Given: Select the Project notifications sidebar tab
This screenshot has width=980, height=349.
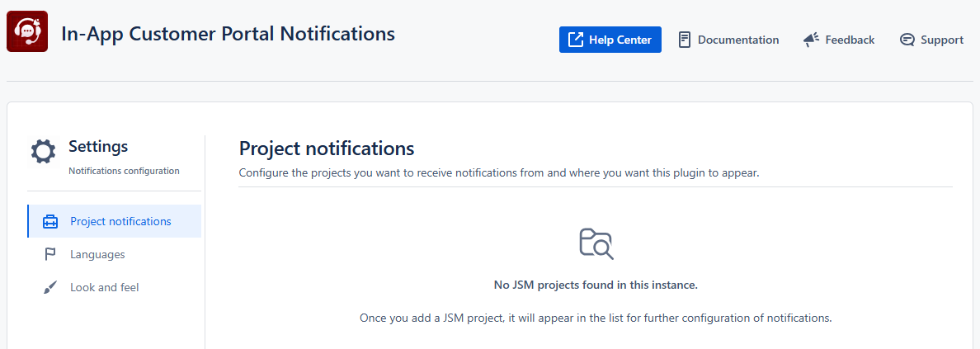Looking at the screenshot, I should pyautogui.click(x=115, y=221).
